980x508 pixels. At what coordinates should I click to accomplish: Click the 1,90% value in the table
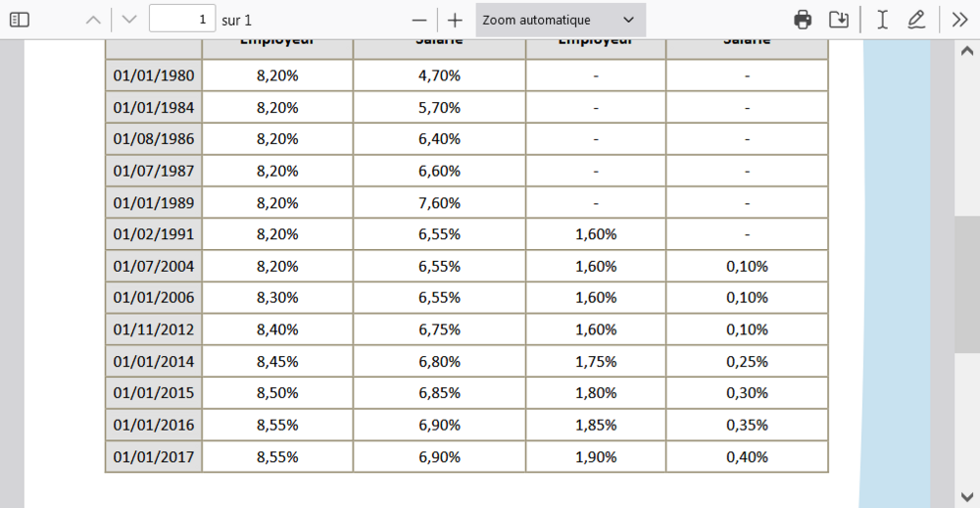tap(596, 456)
